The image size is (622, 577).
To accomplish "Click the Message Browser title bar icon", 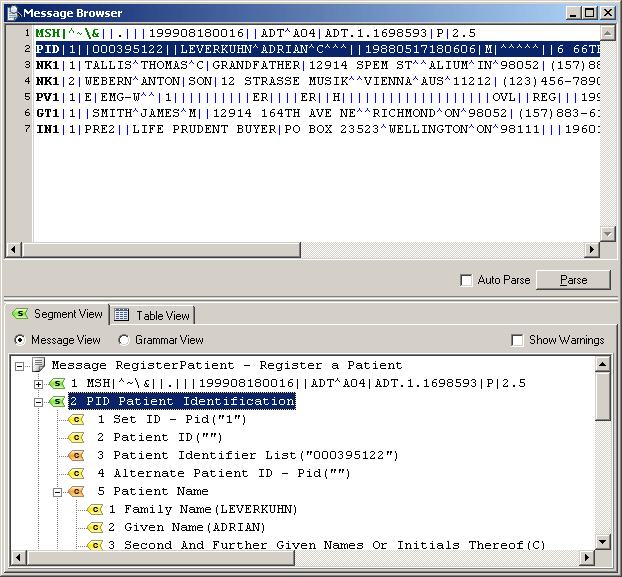I will tap(13, 13).
